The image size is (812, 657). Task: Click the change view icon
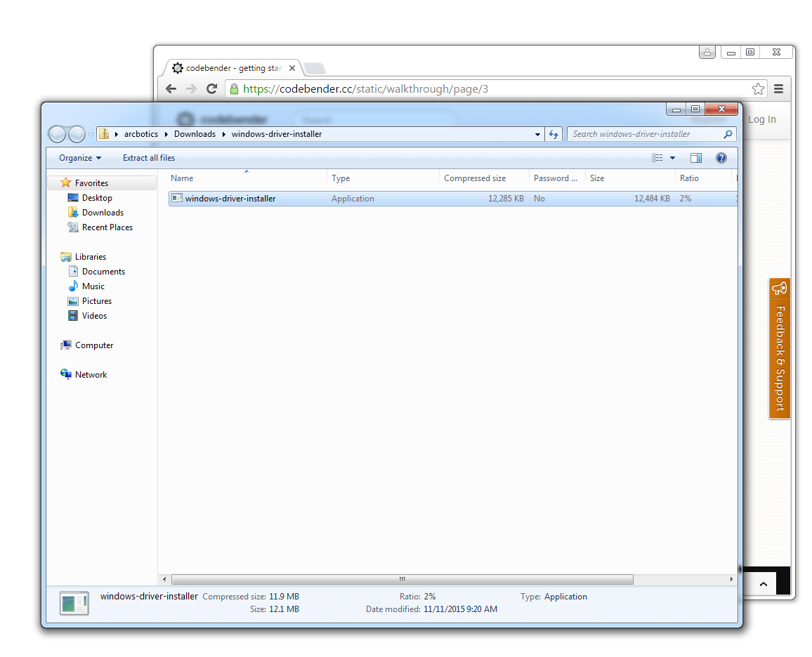pyautogui.click(x=657, y=158)
